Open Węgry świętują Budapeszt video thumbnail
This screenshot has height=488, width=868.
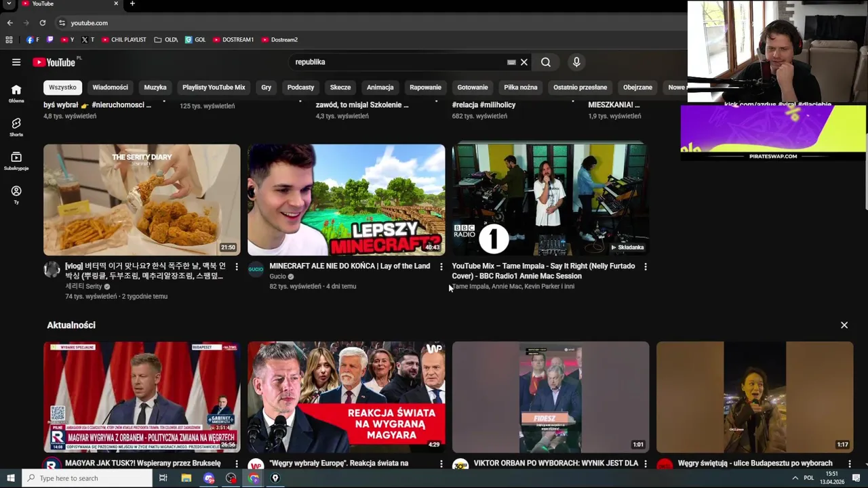click(755, 397)
